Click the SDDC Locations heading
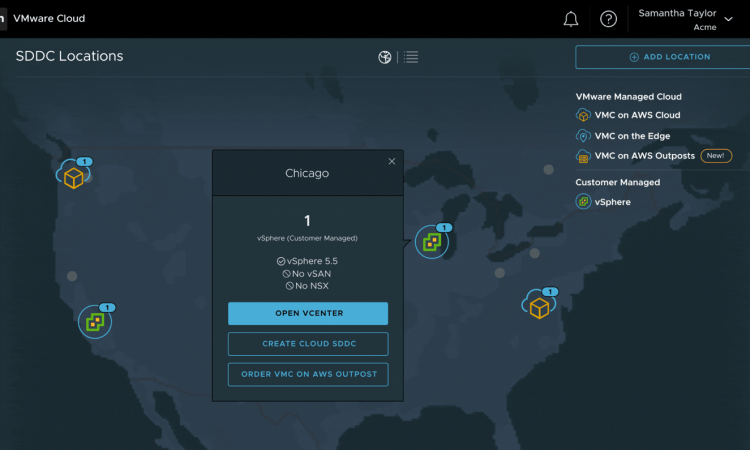The image size is (750, 450). [69, 56]
